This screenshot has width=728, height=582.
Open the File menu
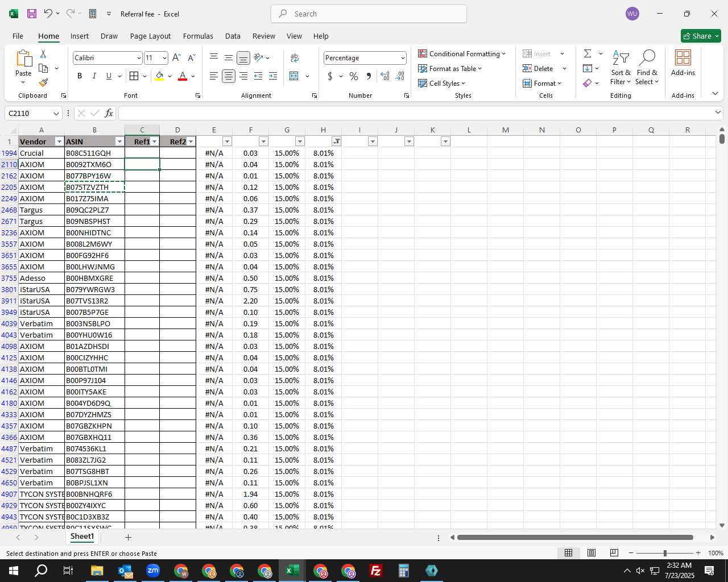click(18, 36)
